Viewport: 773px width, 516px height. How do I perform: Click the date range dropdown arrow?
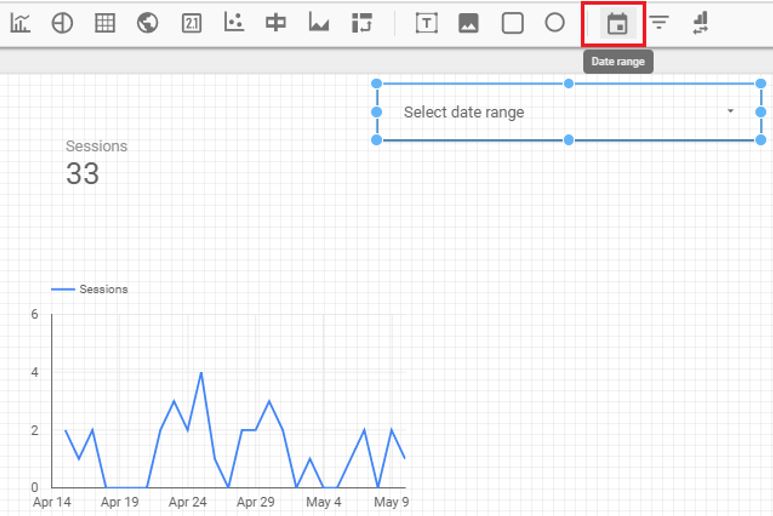[x=731, y=112]
